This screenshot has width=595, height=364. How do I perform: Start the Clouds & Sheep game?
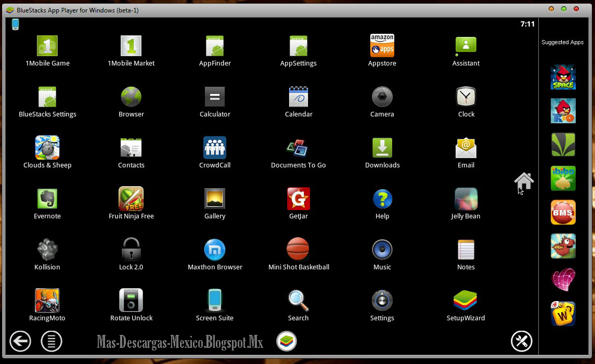coord(47,147)
